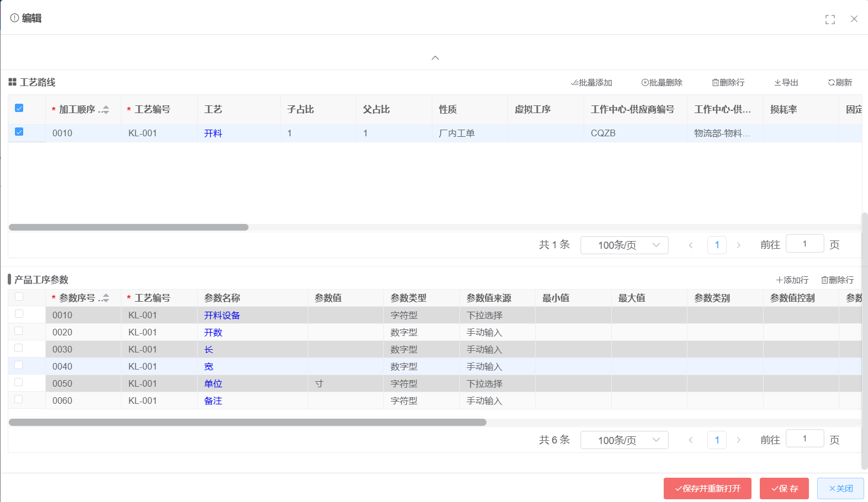Image resolution: width=868 pixels, height=502 pixels.
Task: Refresh the 工艺路线 table via 刷新
Action: 840,83
